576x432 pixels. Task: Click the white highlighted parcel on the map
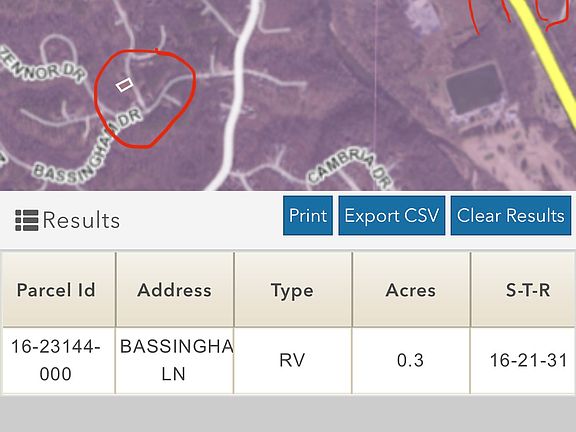click(x=125, y=85)
